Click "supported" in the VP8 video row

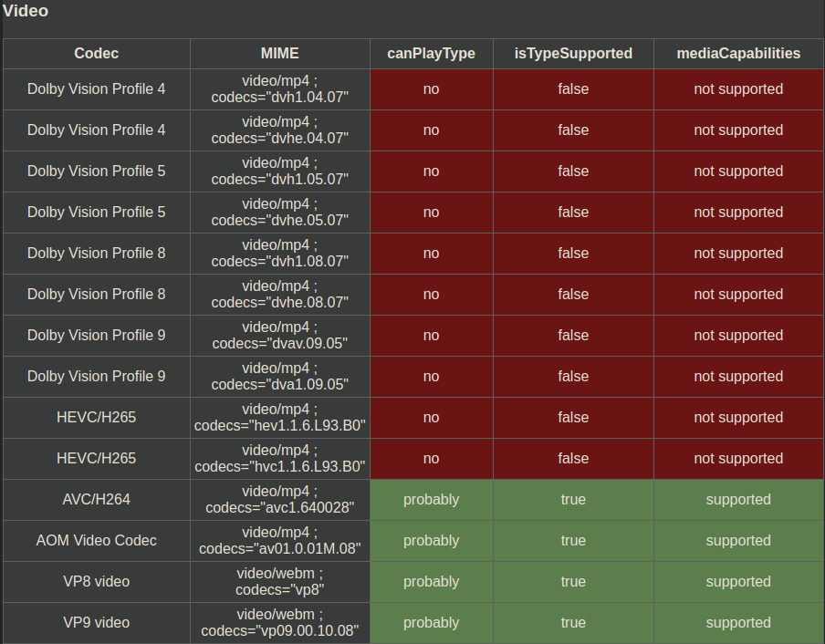(738, 581)
